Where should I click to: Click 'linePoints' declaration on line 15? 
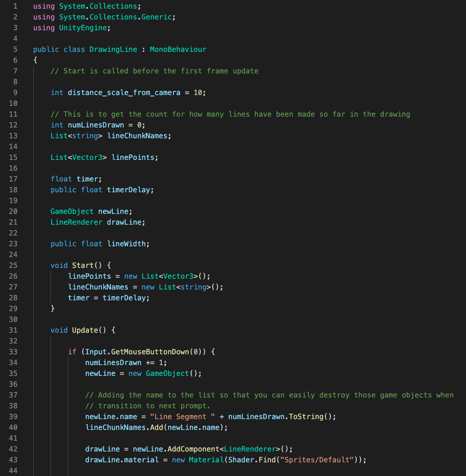[133, 157]
